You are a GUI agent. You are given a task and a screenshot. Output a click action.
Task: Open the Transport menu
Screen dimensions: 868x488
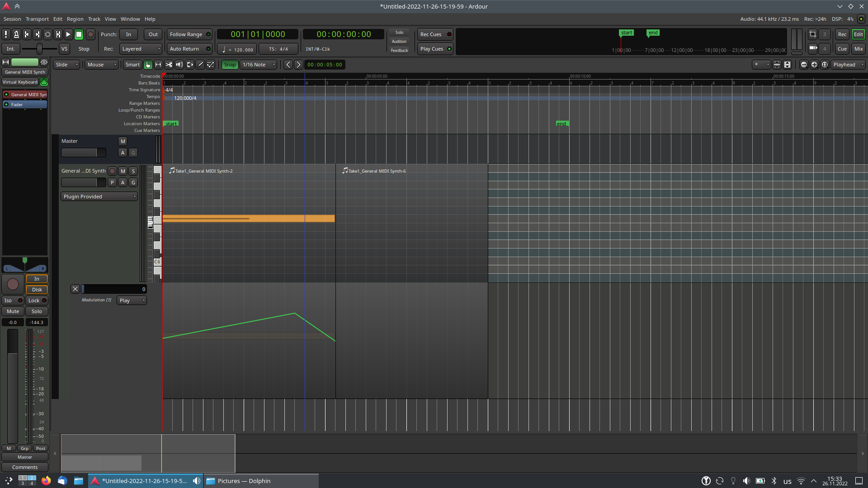tap(37, 19)
